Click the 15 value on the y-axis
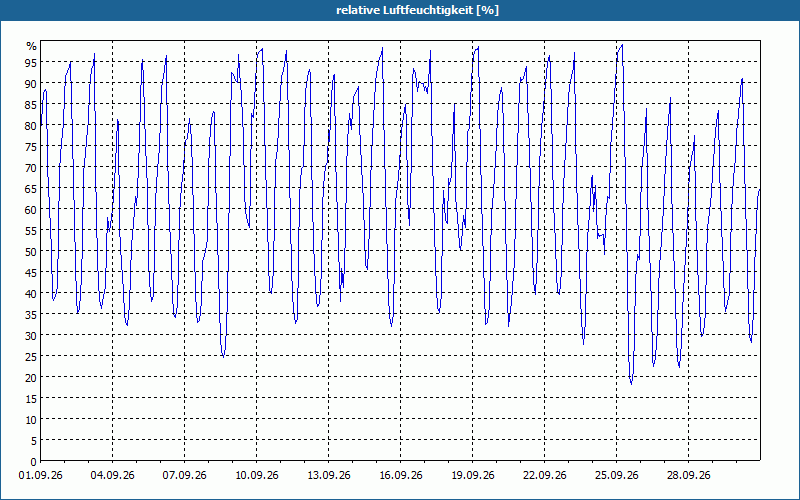This screenshot has height=500, width=800. coord(31,398)
